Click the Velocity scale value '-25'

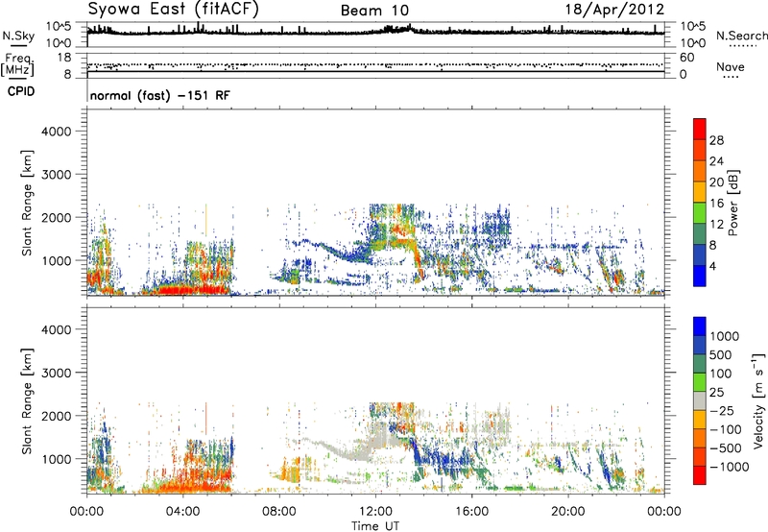[725, 410]
